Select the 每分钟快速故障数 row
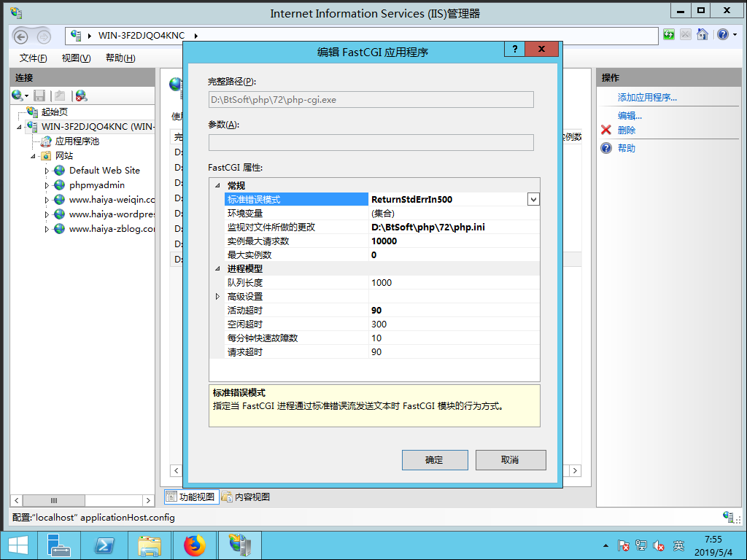The height and width of the screenshot is (560, 747). coord(382,338)
